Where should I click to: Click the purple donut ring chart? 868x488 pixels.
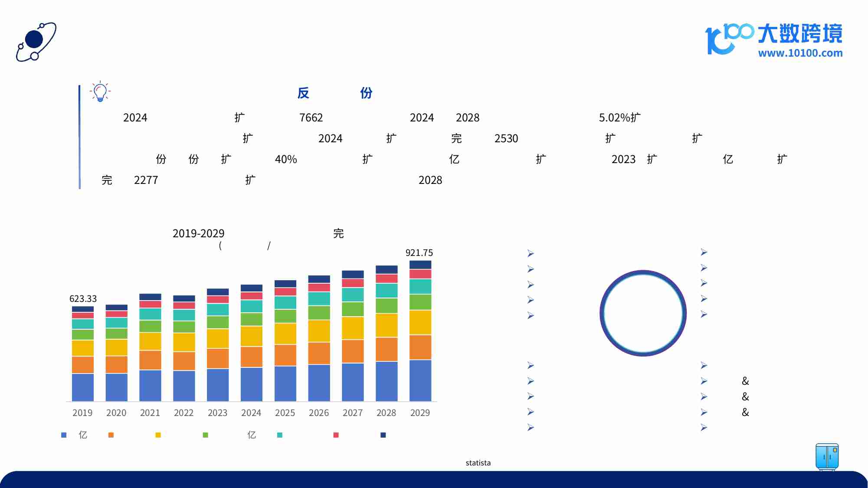pos(643,313)
